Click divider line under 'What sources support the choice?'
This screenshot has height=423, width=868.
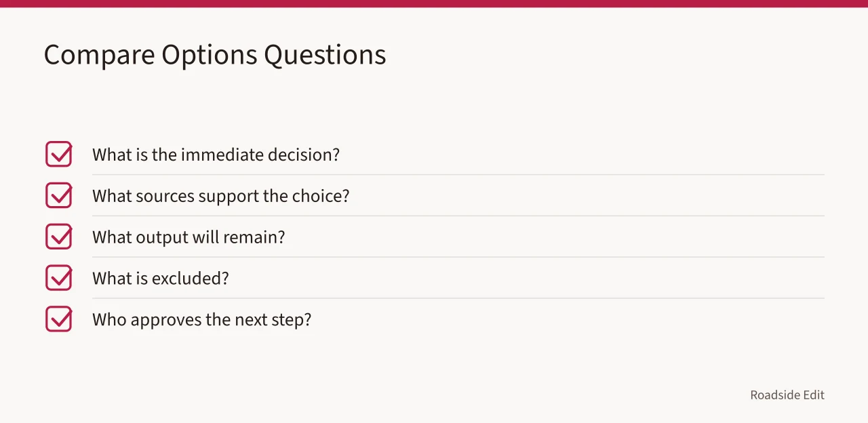tap(458, 216)
